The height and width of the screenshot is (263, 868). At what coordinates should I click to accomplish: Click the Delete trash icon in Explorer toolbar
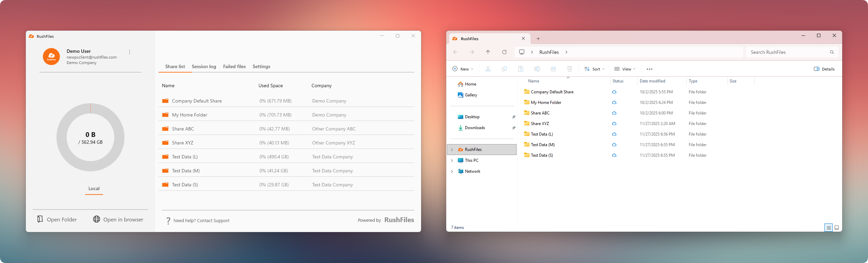[570, 69]
